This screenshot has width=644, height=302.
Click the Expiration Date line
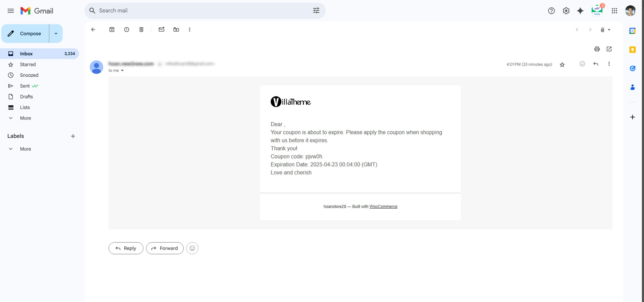point(324,165)
